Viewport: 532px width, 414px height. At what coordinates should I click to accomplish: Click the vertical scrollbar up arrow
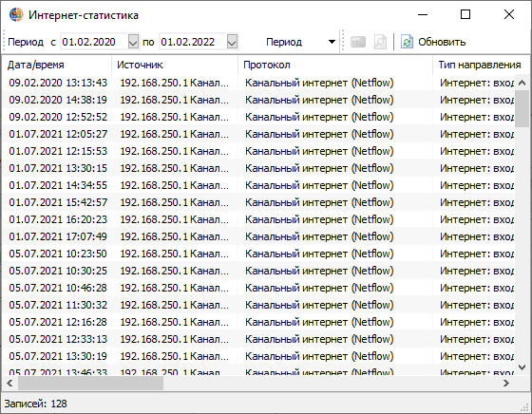[x=522, y=83]
